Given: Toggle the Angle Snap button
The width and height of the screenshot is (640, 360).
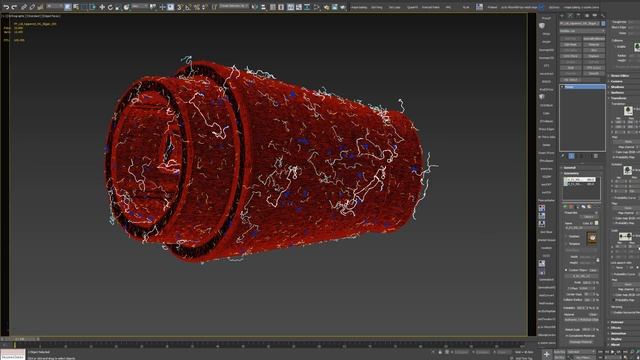Looking at the screenshot, I should click(188, 7).
